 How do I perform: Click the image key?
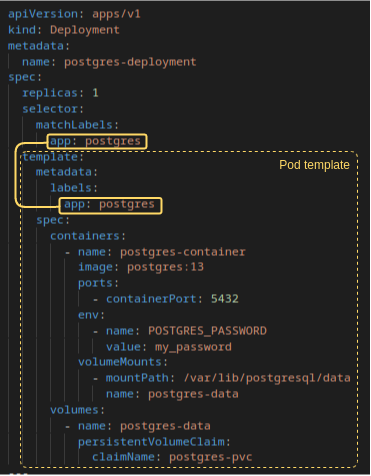95,267
